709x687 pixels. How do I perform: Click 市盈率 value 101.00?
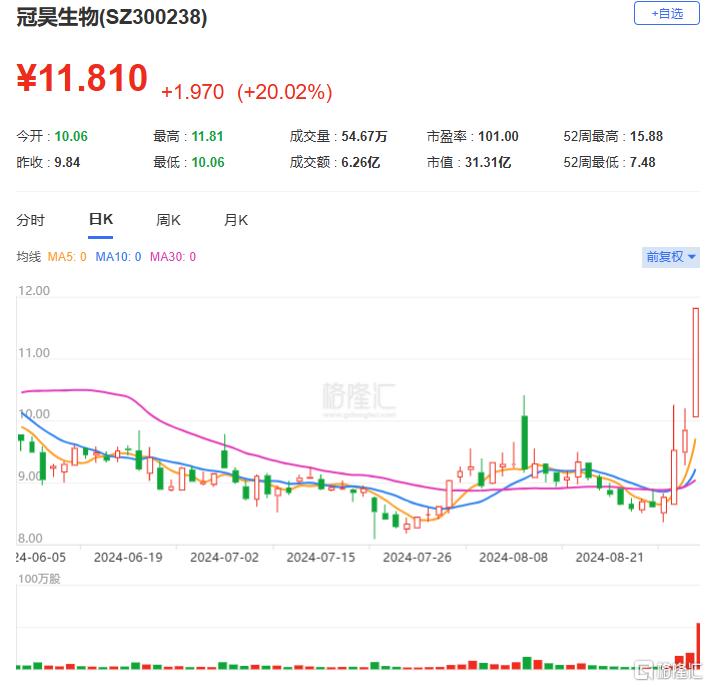coord(498,136)
